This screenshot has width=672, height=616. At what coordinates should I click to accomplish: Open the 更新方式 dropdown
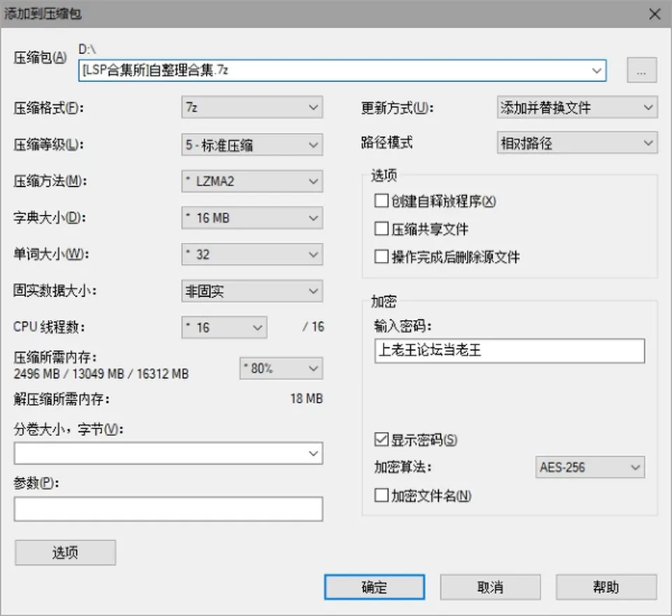pyautogui.click(x=577, y=107)
